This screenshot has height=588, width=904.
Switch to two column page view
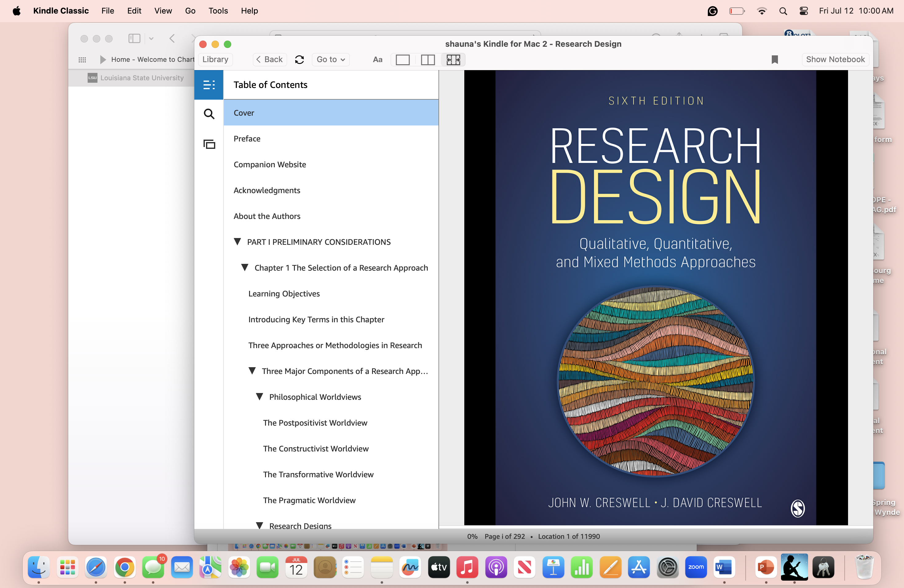(428, 60)
